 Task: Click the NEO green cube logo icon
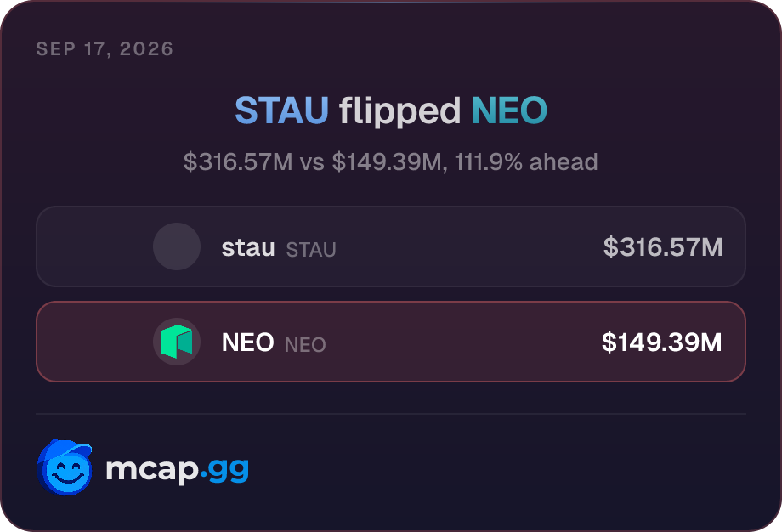click(177, 342)
